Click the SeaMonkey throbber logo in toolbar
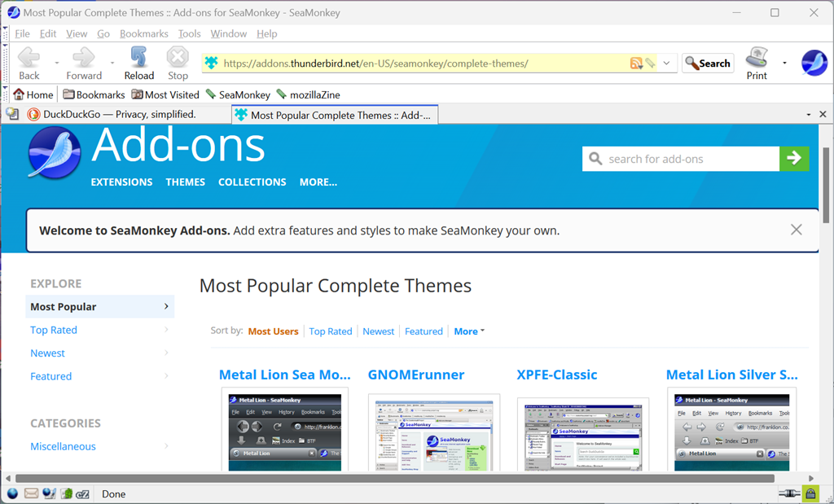834x504 pixels. (x=814, y=64)
